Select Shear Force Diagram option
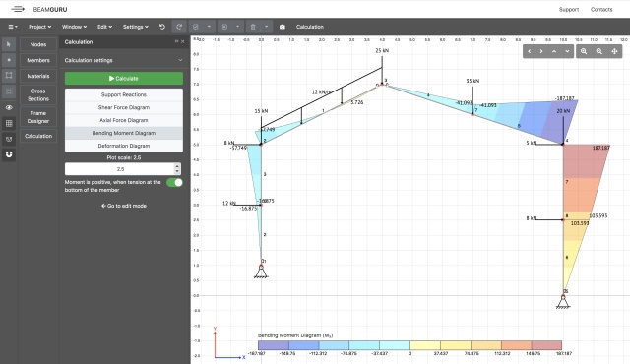Viewport: 630px width, 364px height. [124, 107]
